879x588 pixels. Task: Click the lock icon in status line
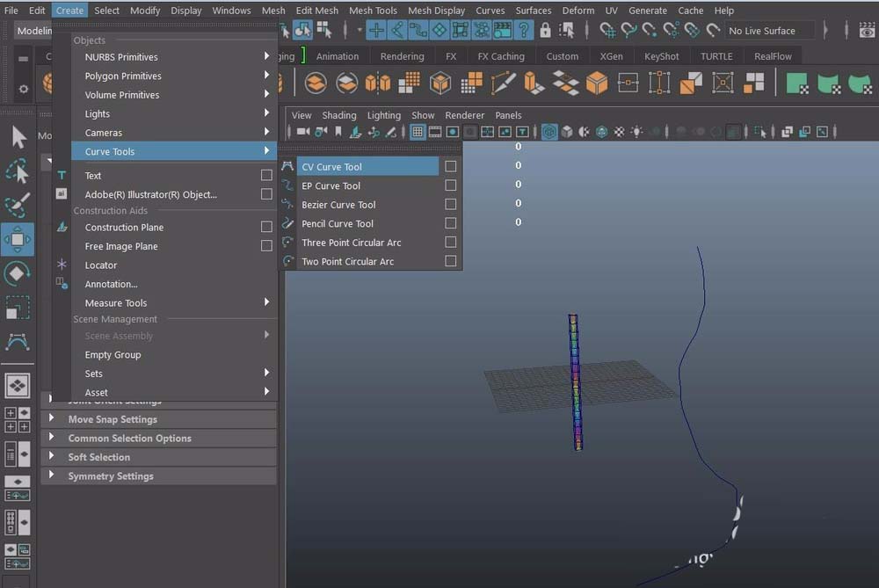point(545,31)
